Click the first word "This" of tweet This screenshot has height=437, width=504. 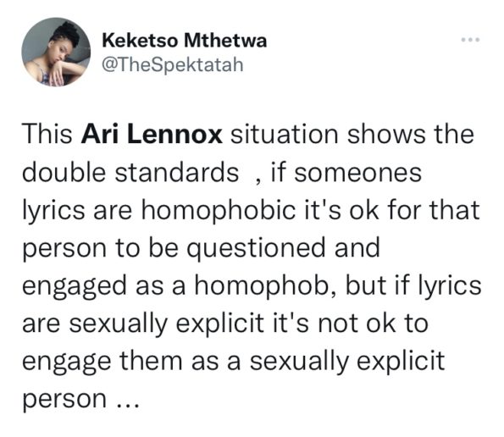pos(47,134)
